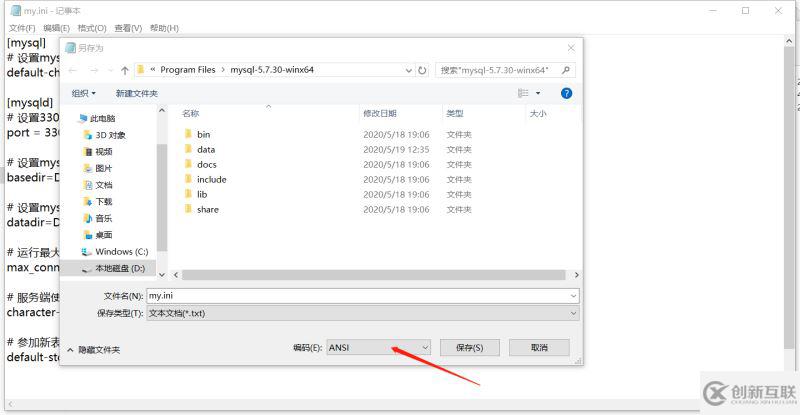Select the lib folder icon

tap(188, 194)
